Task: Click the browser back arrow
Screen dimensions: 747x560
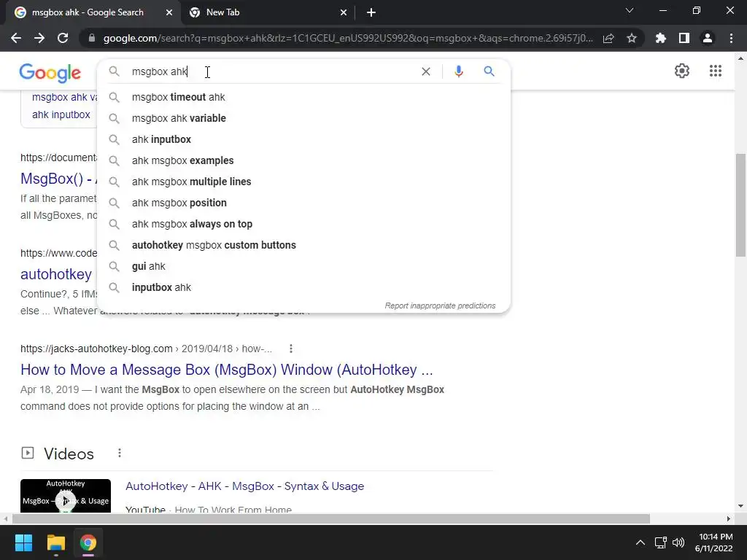Action: click(x=16, y=38)
